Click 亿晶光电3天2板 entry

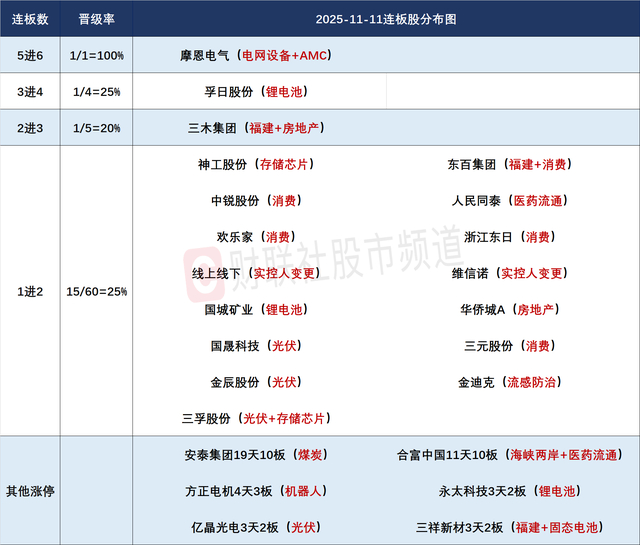pyautogui.click(x=256, y=528)
